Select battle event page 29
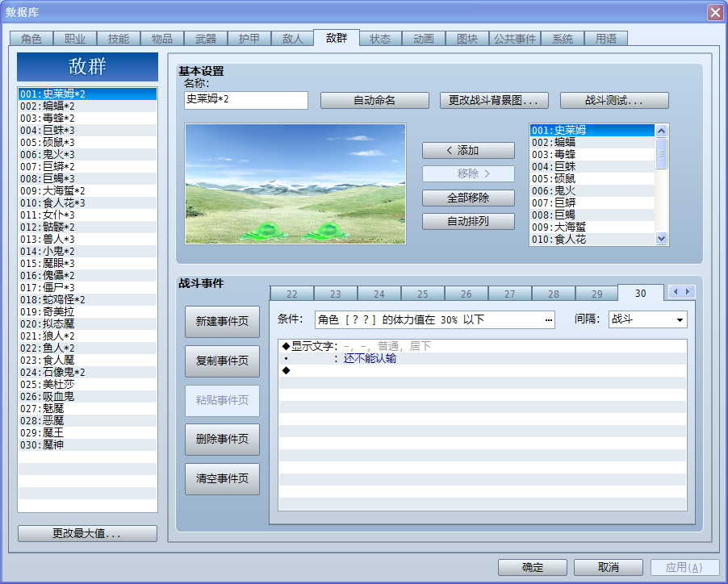 [597, 294]
